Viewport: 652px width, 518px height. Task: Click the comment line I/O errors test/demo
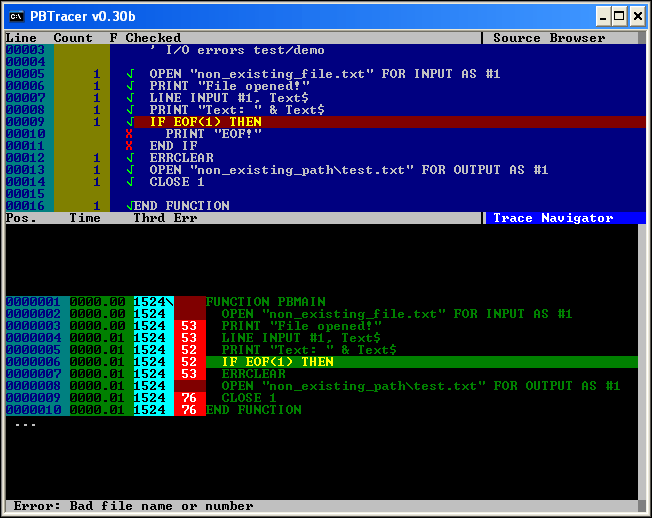point(237,50)
